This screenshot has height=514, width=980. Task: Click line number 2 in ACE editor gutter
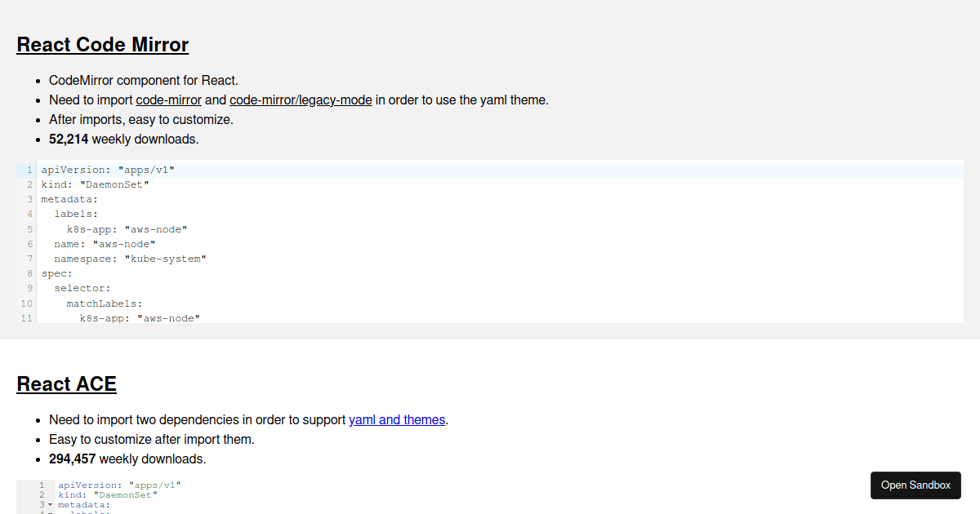(x=41, y=495)
